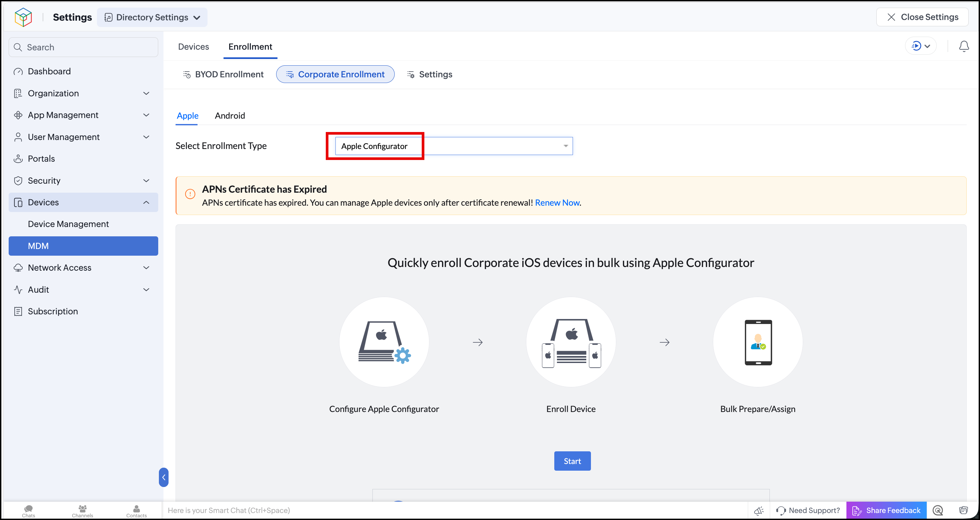Click the Share Feedback button

(x=886, y=510)
